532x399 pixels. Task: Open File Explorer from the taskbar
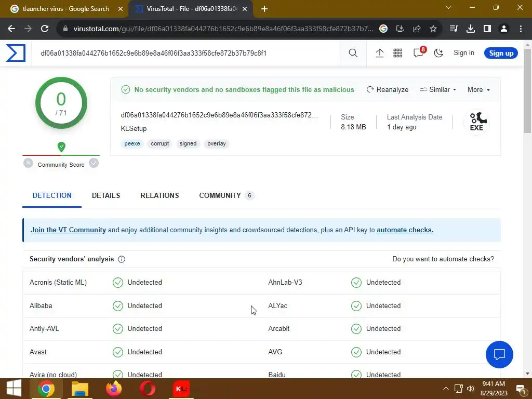pyautogui.click(x=79, y=389)
